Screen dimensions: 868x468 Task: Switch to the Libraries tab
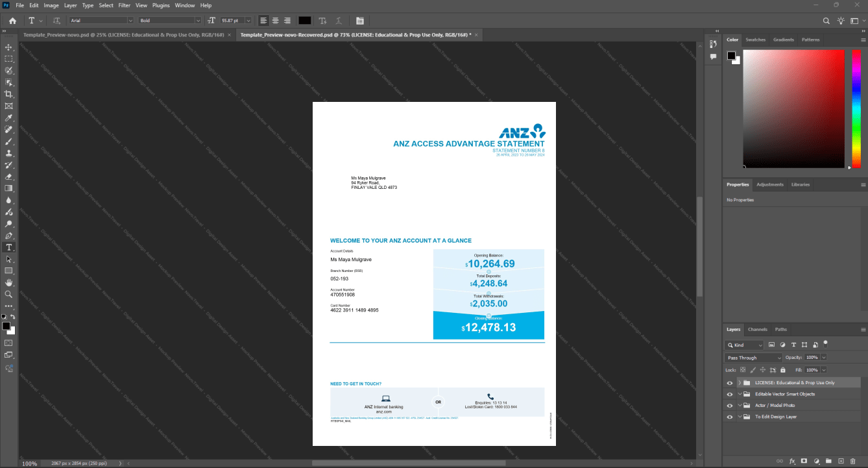pyautogui.click(x=801, y=184)
